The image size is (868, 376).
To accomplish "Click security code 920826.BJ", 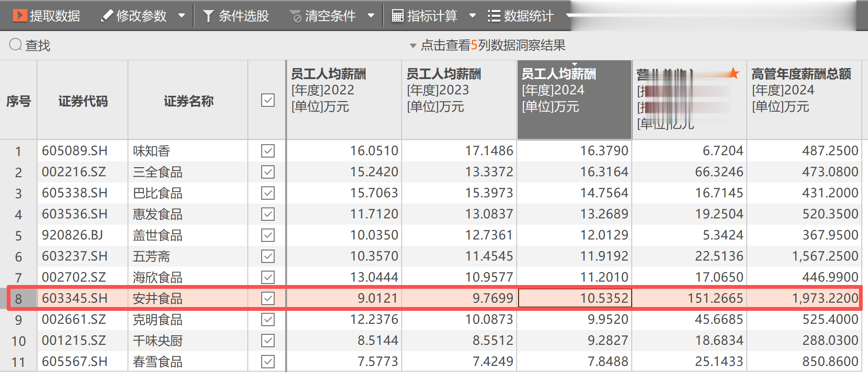I will [x=72, y=235].
